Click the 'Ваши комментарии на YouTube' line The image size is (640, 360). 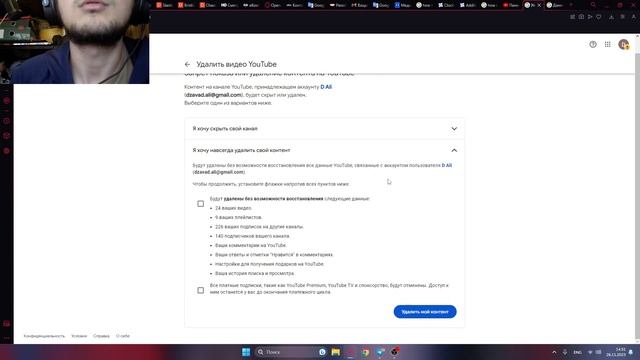click(x=251, y=245)
